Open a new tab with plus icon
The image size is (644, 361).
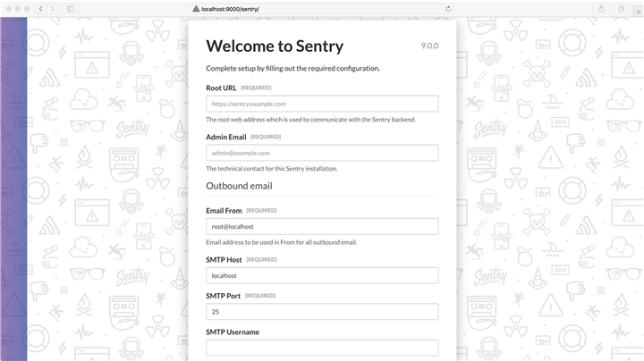tap(639, 12)
